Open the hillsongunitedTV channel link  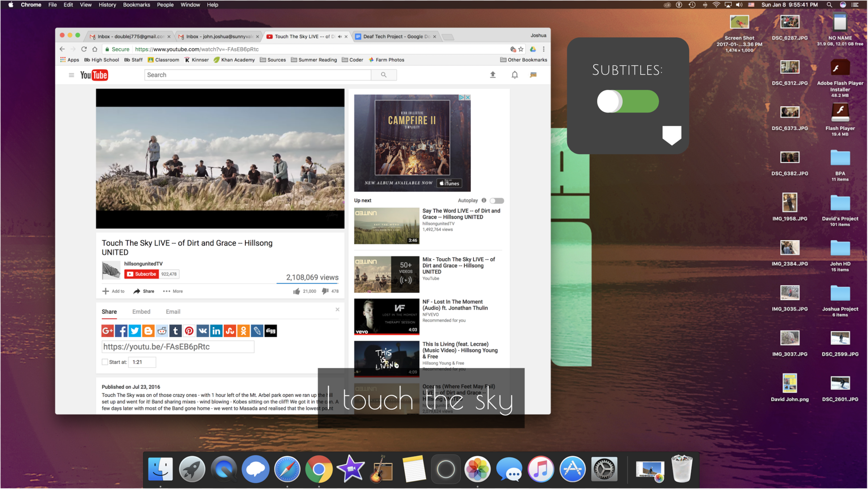coord(143,264)
